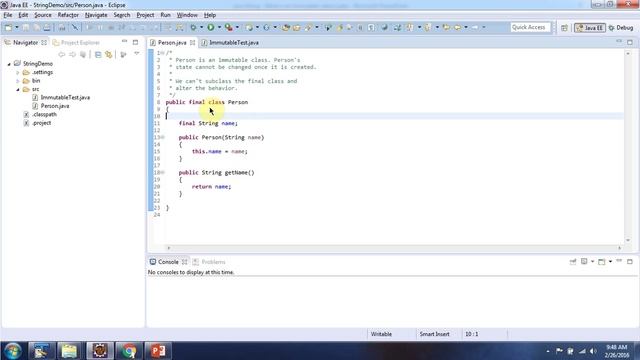Screen dimensions: 640x360
Task: Click the Save All toolbar icon
Action: 36,27
